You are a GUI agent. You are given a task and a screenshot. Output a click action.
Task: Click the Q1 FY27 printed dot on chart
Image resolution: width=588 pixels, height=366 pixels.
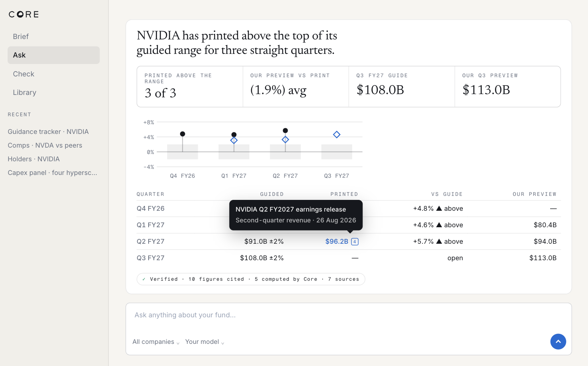234,135
